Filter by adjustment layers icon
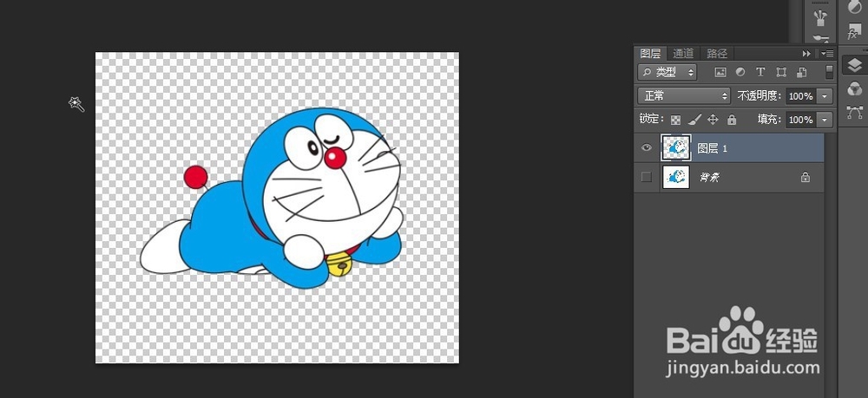 (x=740, y=72)
